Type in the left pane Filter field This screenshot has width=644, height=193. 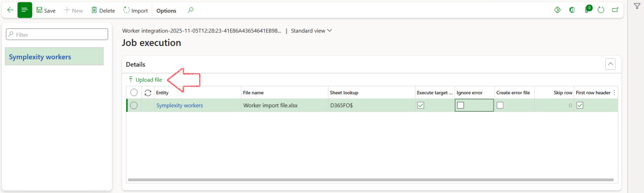[x=57, y=34]
